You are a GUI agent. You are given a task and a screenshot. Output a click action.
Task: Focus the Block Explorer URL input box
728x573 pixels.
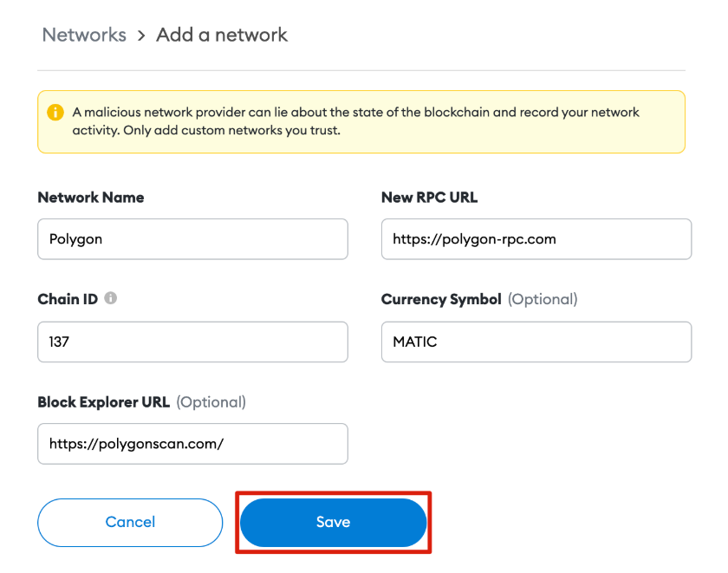pos(192,444)
